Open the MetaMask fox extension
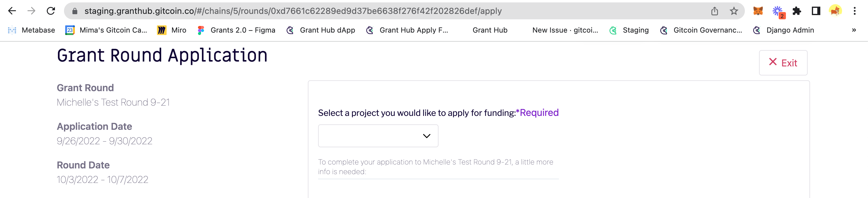Screen dimensions: 868x198 tap(758, 11)
